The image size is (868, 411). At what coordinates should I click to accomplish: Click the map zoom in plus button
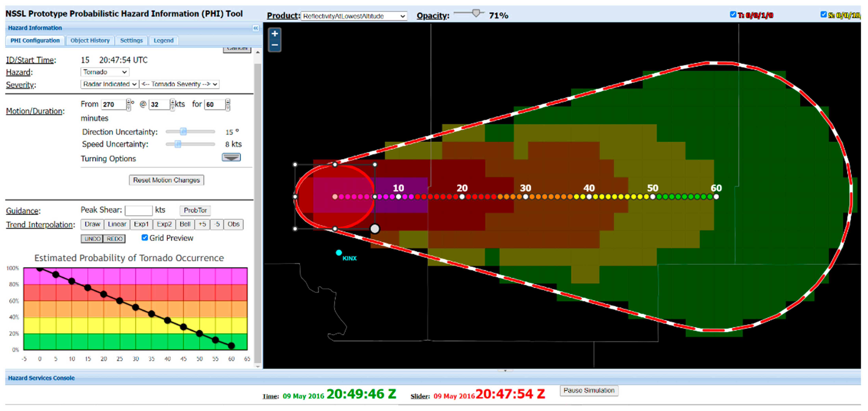click(275, 34)
